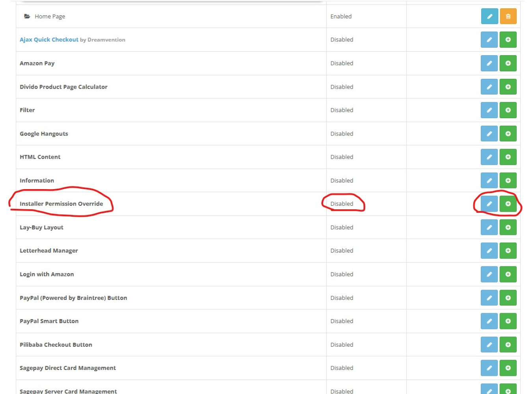Edit the Letterhead Manager module
Viewport: 532px width, 394px height.
(x=489, y=251)
